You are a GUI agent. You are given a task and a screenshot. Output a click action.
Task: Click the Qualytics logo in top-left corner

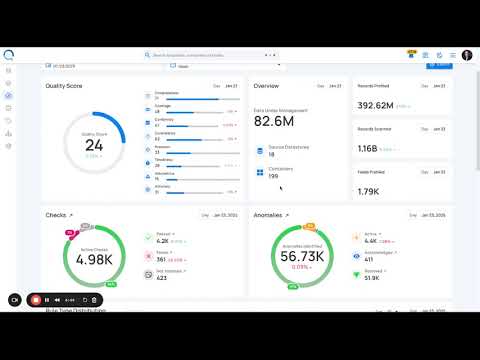tap(9, 55)
